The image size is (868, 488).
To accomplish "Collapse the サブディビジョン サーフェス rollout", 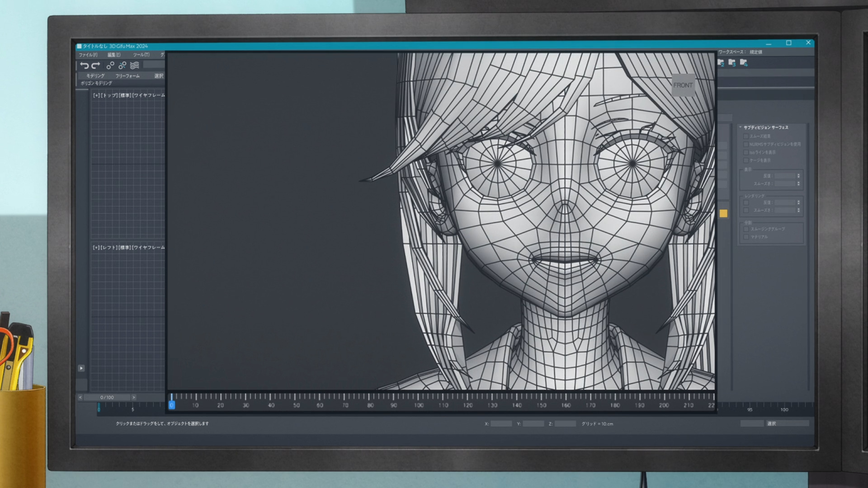I will coord(741,127).
